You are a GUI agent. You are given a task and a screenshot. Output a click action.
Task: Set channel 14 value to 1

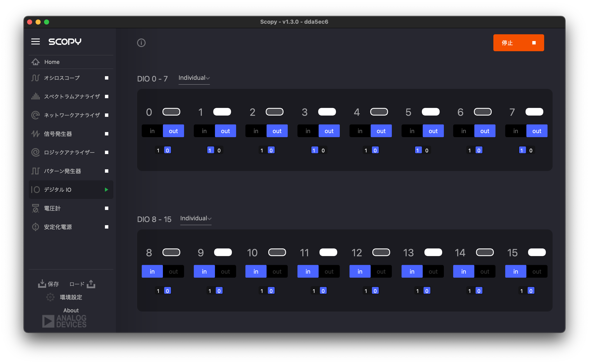(469, 291)
